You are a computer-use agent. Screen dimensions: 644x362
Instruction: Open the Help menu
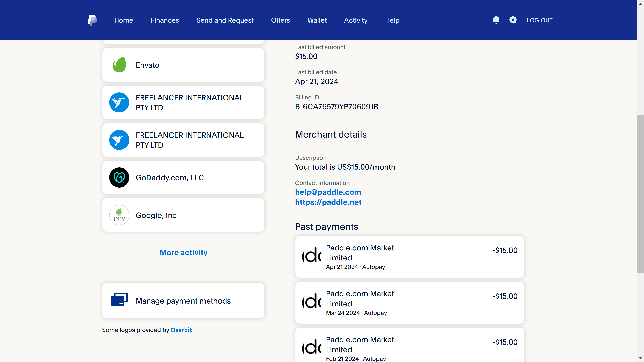[x=392, y=20]
